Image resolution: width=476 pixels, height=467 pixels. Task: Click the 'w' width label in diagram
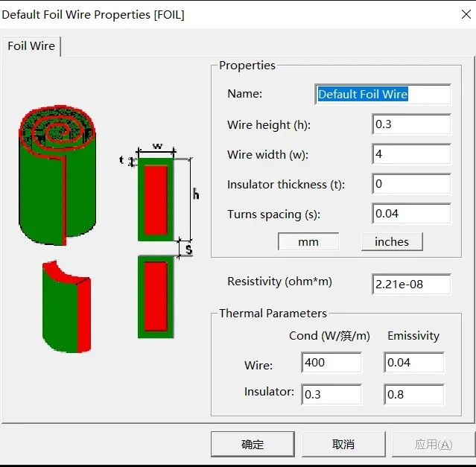point(158,146)
